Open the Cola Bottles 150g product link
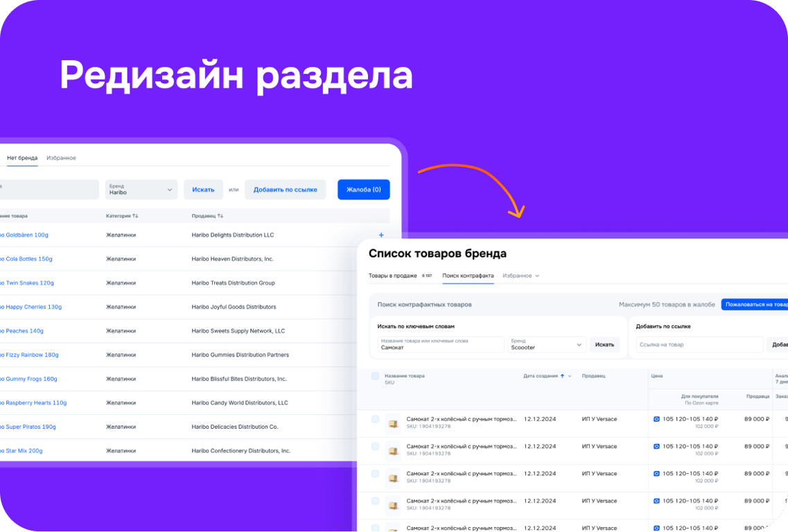788x532 pixels. click(26, 258)
